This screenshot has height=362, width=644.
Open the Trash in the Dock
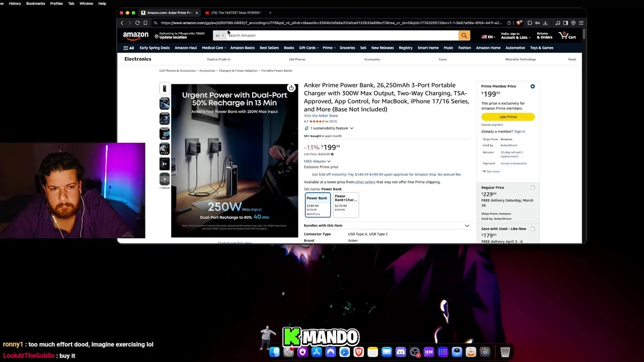click(505, 352)
